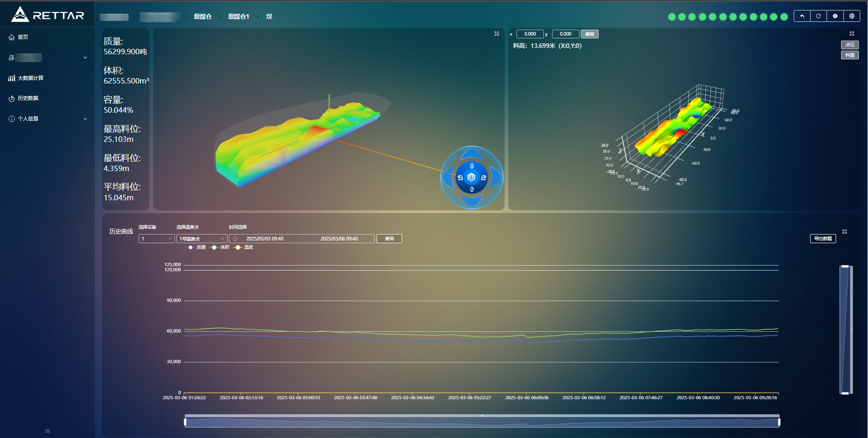Click the 导出数据 export button

[x=822, y=239]
